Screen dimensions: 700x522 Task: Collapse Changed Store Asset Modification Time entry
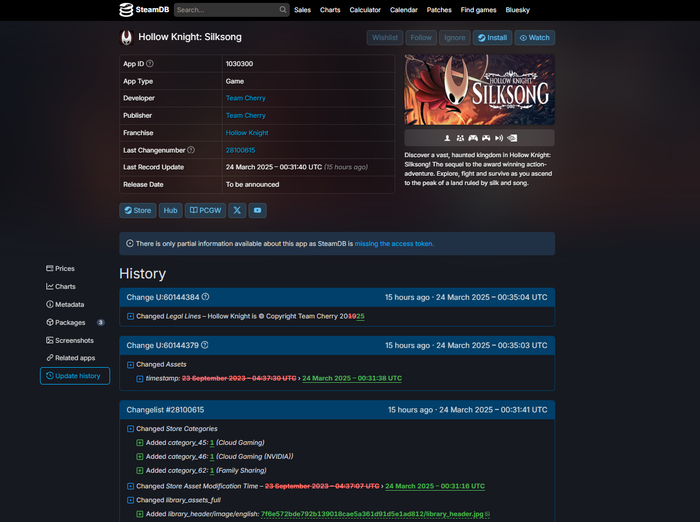click(130, 486)
